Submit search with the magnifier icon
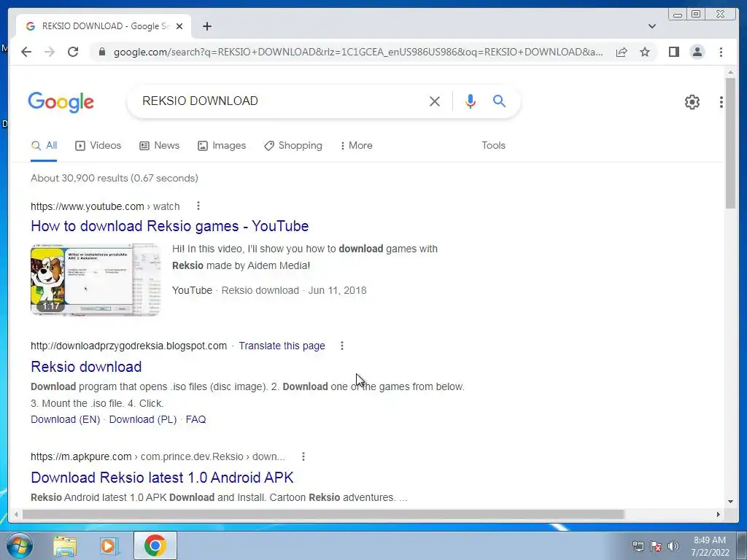The image size is (747, 560). (499, 101)
